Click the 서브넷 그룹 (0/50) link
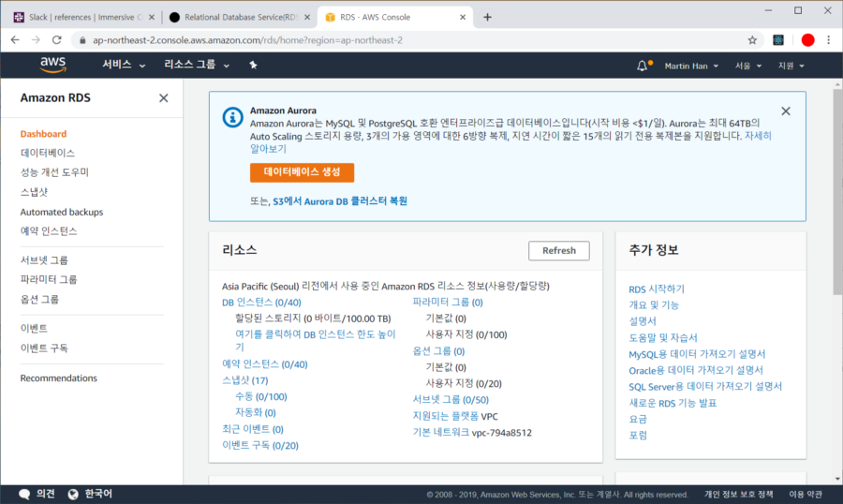This screenshot has width=843, height=504. [x=451, y=400]
